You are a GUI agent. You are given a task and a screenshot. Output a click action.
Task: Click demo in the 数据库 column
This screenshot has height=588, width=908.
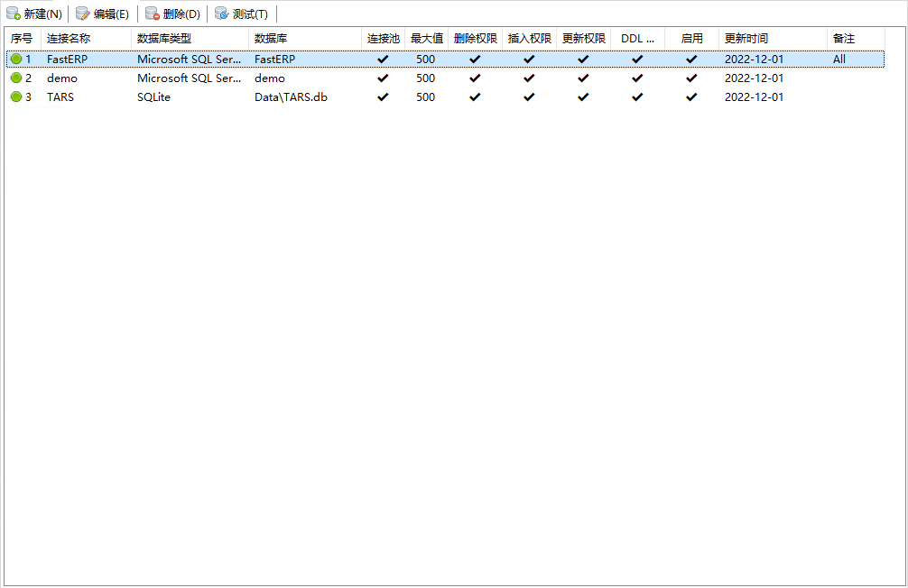pyautogui.click(x=270, y=78)
